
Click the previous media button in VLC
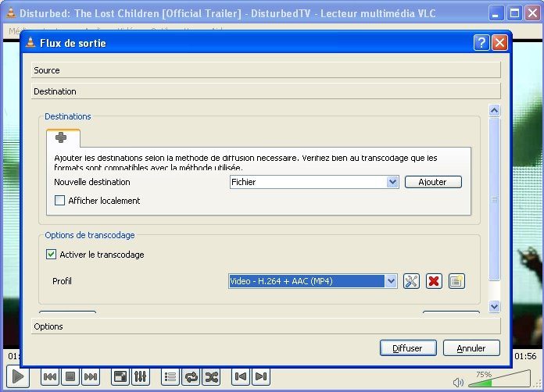pyautogui.click(x=50, y=376)
